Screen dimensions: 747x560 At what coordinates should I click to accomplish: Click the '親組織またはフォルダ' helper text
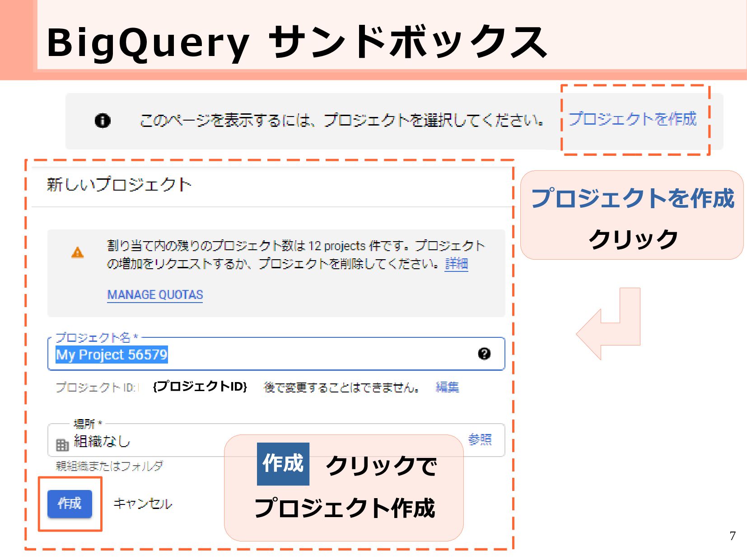click(x=109, y=466)
